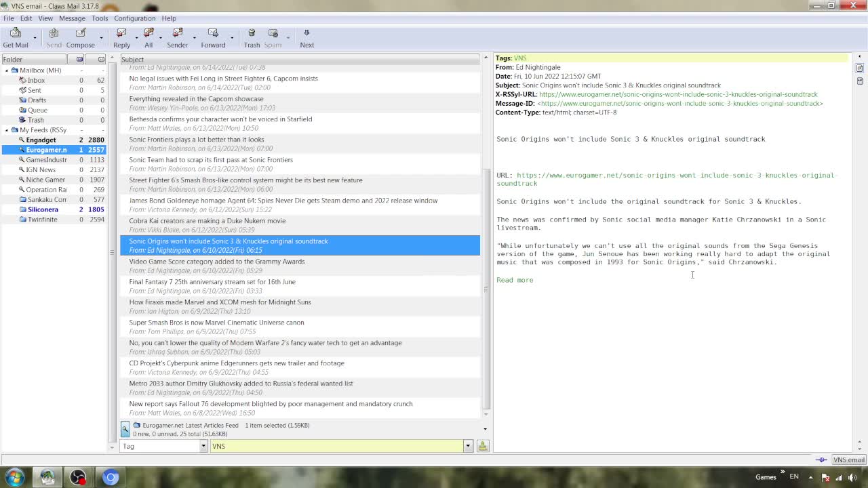This screenshot has height=488, width=868.
Task: Click in the VNS tag input field
Action: coord(336,446)
